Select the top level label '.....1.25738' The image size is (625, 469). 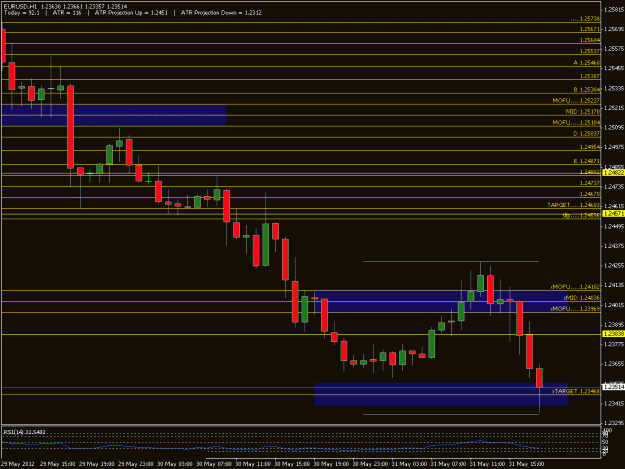[x=585, y=19]
